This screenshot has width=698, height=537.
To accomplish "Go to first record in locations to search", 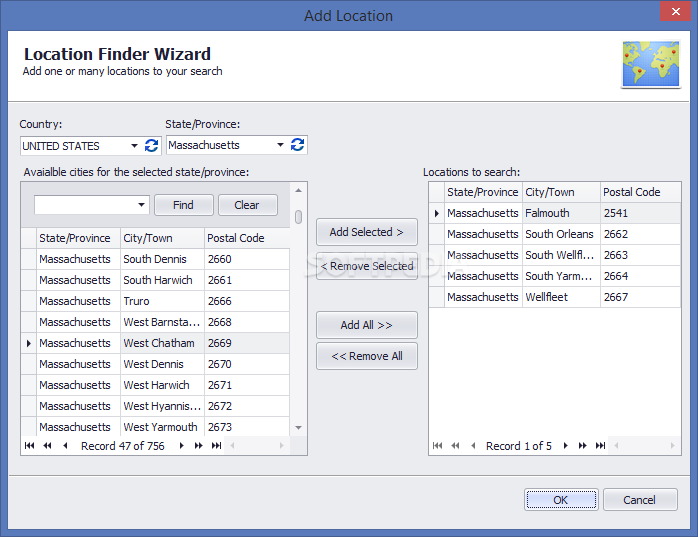I will pos(438,446).
